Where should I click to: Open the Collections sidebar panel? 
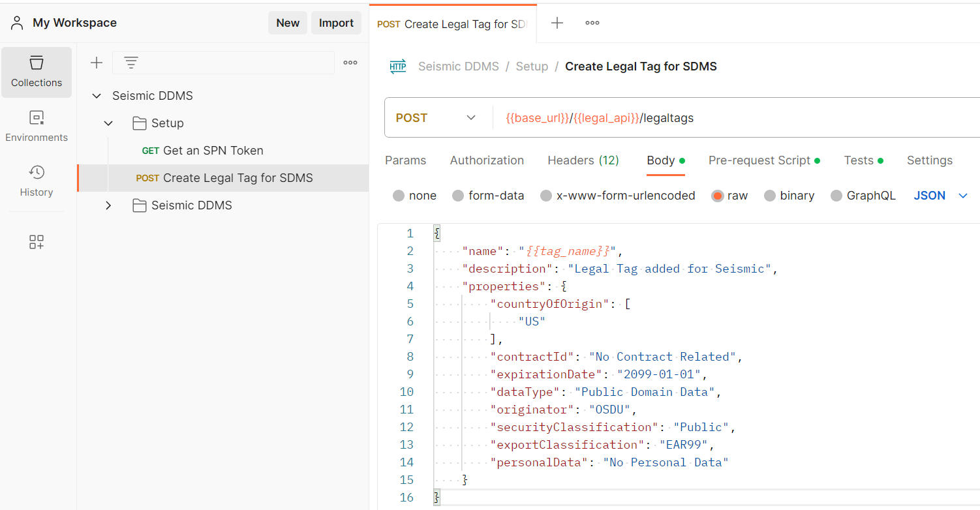(37, 72)
